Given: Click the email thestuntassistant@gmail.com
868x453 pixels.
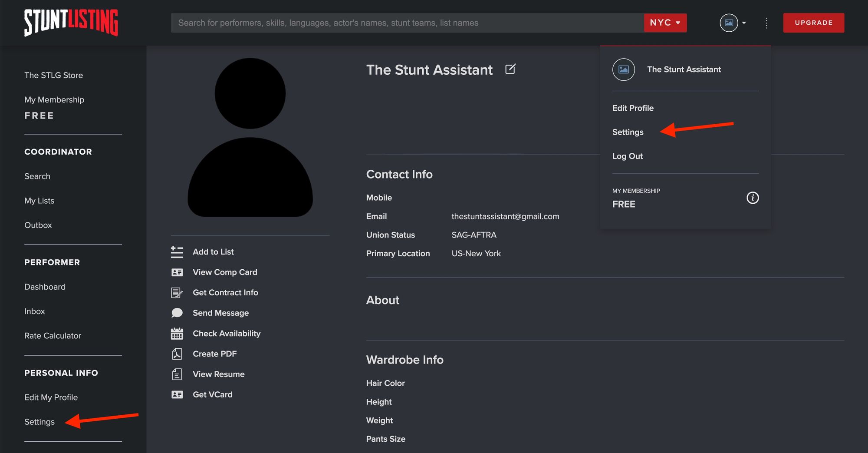Looking at the screenshot, I should click(x=505, y=216).
